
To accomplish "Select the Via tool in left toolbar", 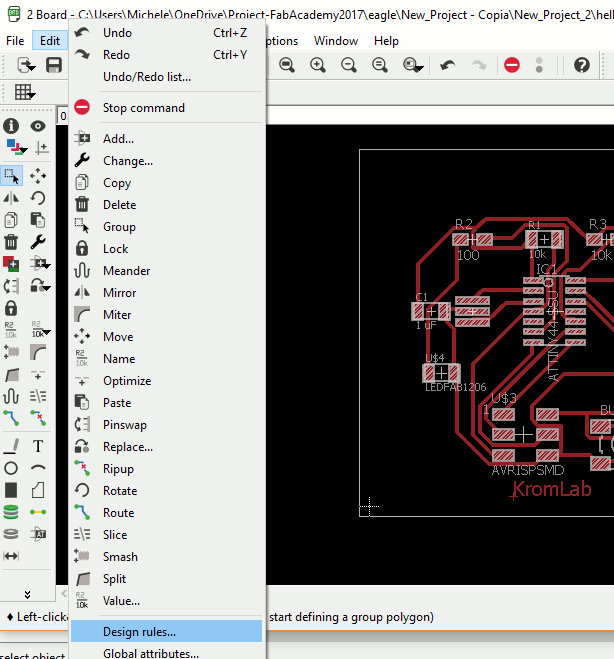I will tap(11, 512).
